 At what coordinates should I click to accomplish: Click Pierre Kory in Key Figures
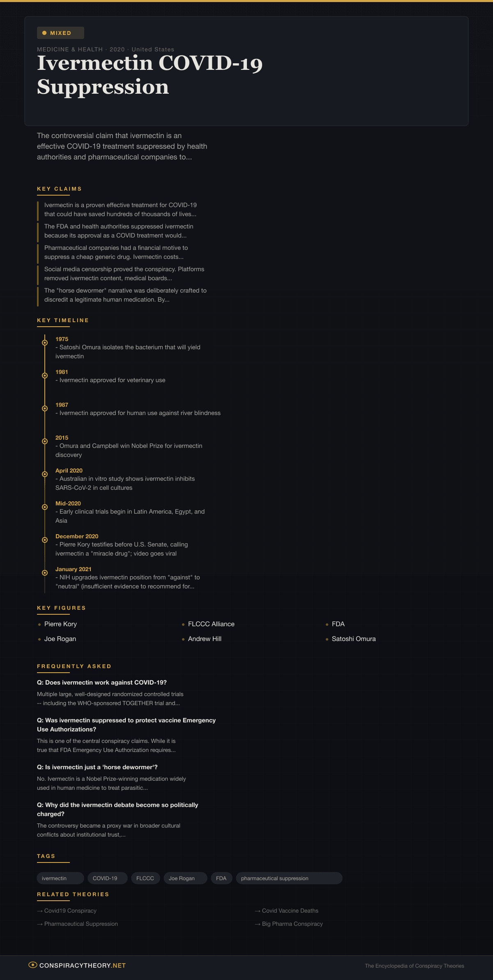60,624
